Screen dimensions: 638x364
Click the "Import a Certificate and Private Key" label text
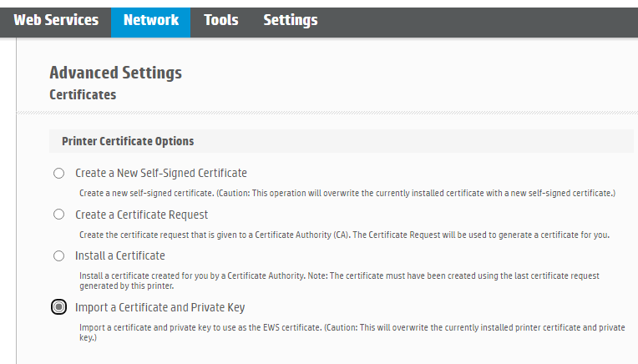pyautogui.click(x=159, y=307)
